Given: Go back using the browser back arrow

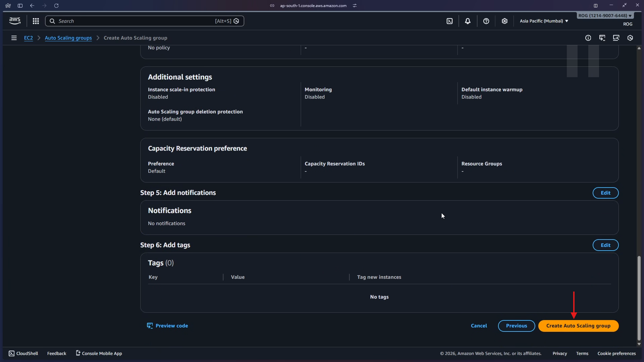Looking at the screenshot, I should pyautogui.click(x=32, y=5).
